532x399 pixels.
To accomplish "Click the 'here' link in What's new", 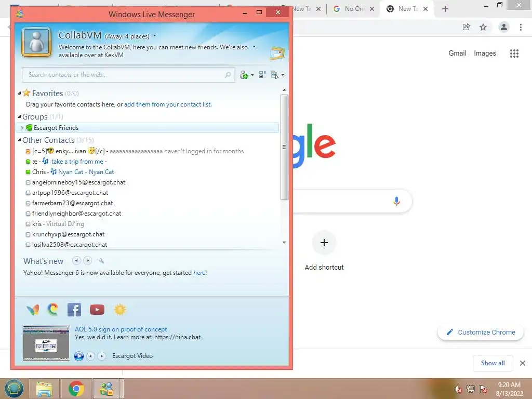I will click(199, 273).
